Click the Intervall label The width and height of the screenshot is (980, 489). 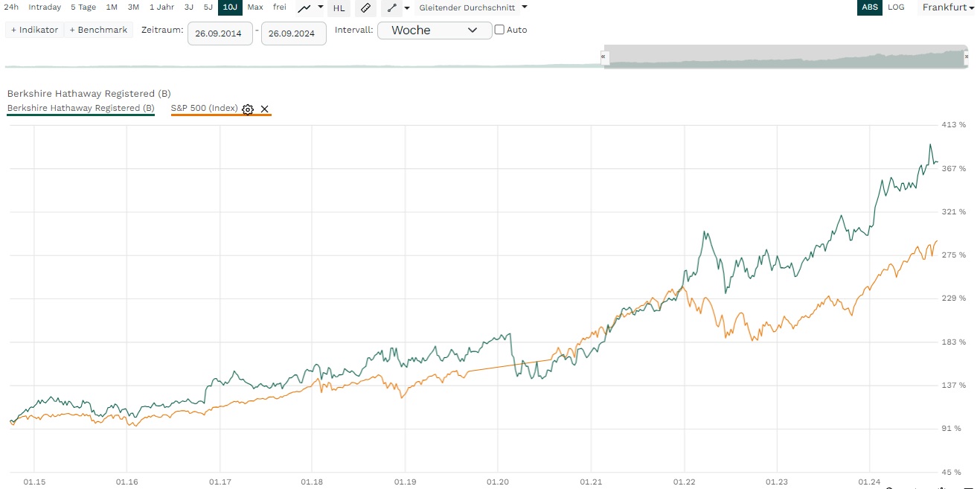(354, 30)
